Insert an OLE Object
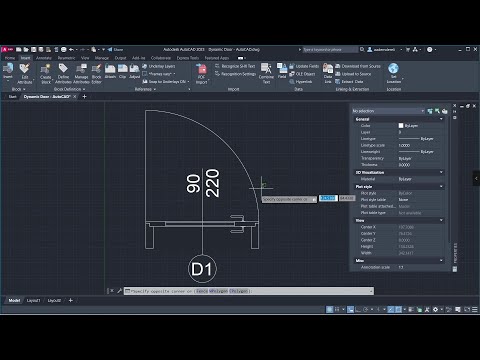This screenshot has width=480, height=360. tap(302, 74)
